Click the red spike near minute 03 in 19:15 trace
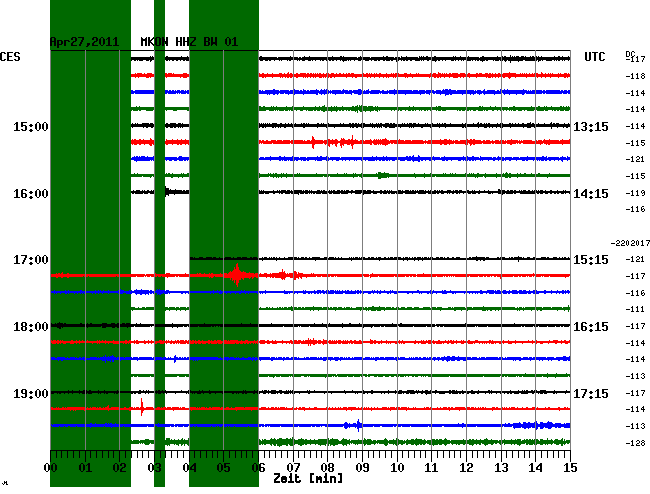The height and width of the screenshot is (494, 650). [x=142, y=407]
